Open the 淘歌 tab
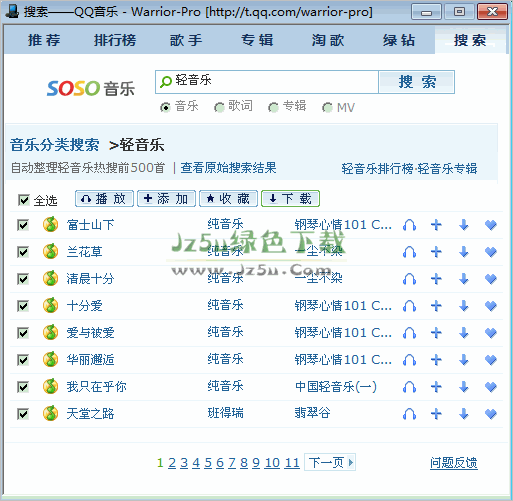Screen dimensions: 513x501 [x=328, y=40]
